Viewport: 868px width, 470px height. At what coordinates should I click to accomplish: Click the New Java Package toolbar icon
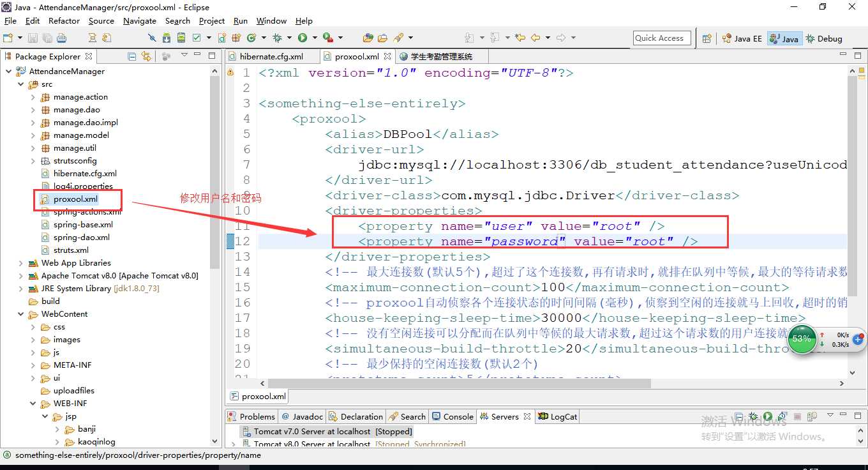236,38
